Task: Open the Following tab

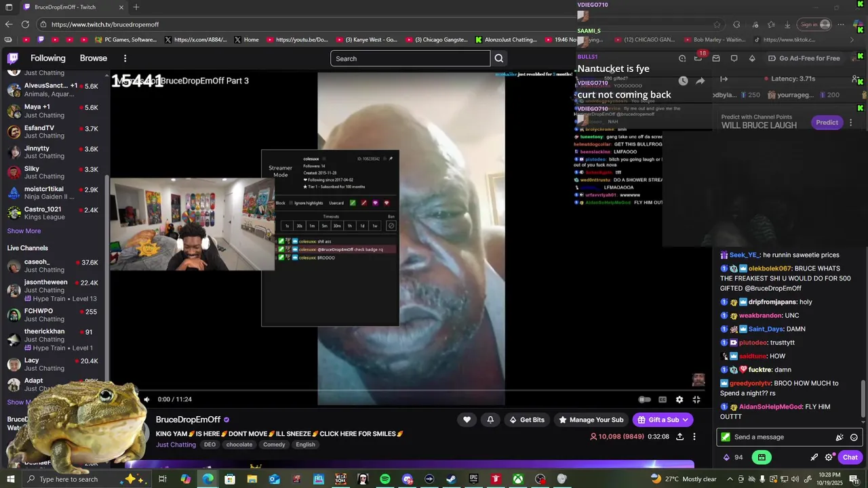Action: 48,58
